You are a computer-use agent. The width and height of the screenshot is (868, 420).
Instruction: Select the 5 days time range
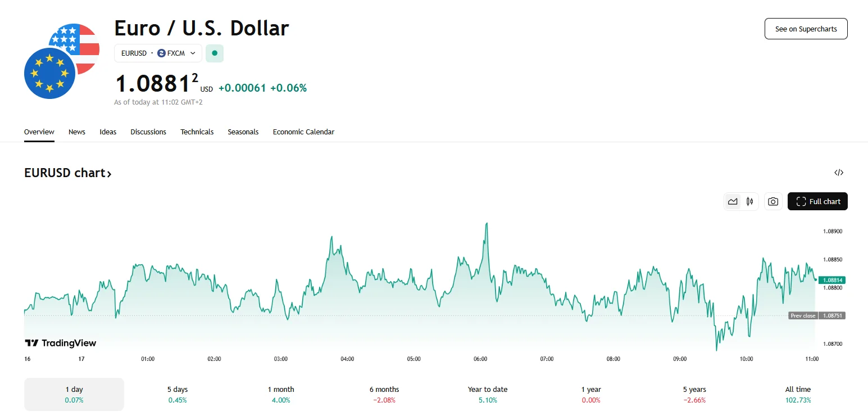click(178, 394)
